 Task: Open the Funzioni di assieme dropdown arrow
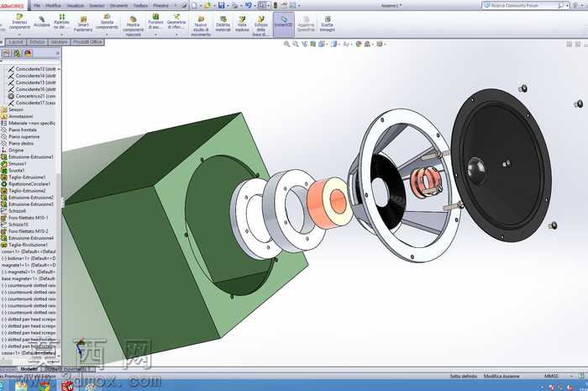click(155, 34)
